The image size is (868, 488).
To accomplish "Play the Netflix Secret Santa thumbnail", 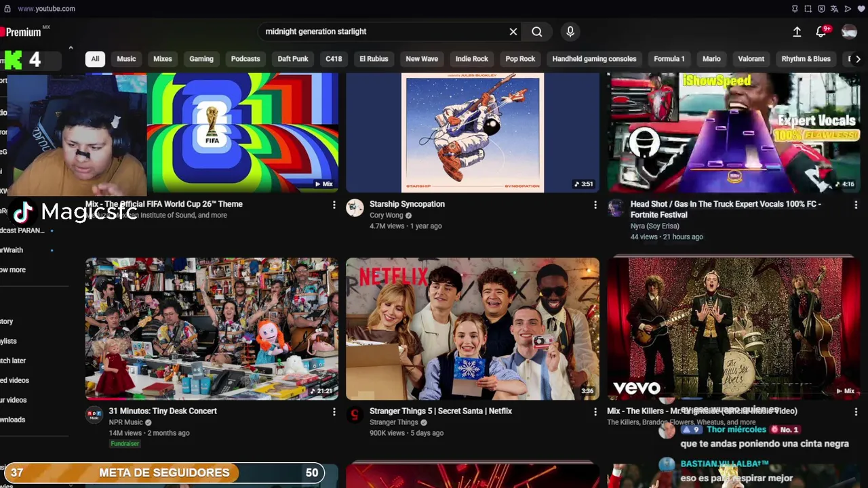I will 473,329.
